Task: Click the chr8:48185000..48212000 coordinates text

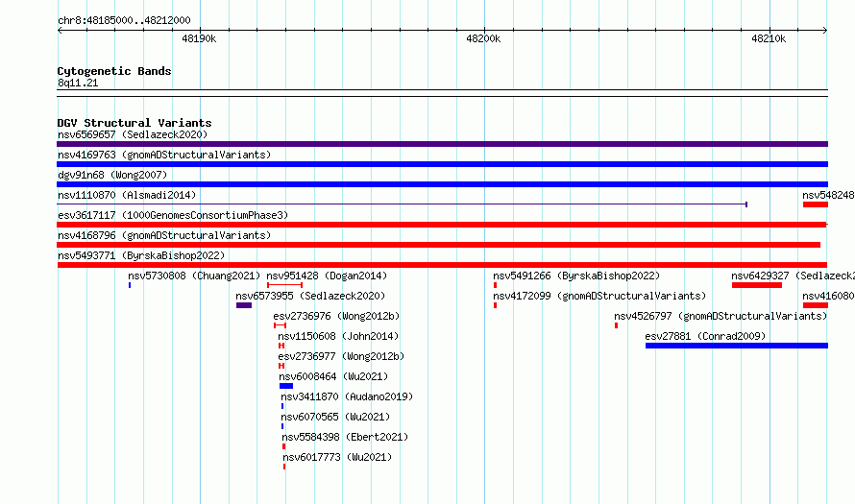Action: (x=124, y=20)
